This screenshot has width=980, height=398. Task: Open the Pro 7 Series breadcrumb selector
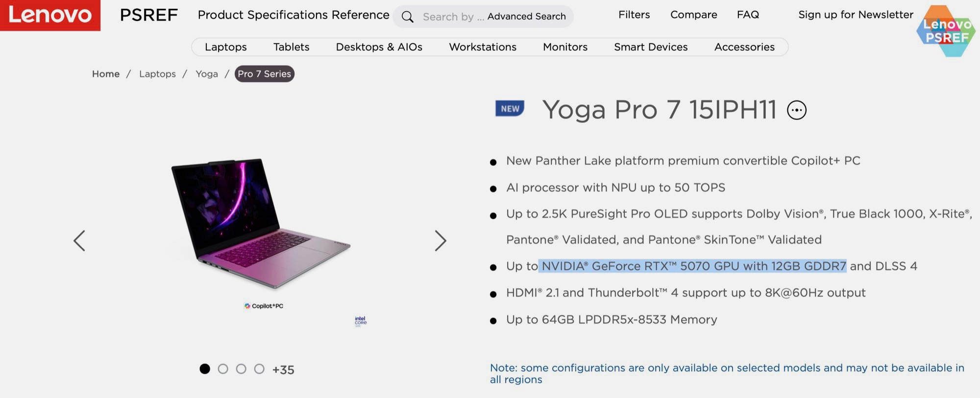click(x=264, y=74)
